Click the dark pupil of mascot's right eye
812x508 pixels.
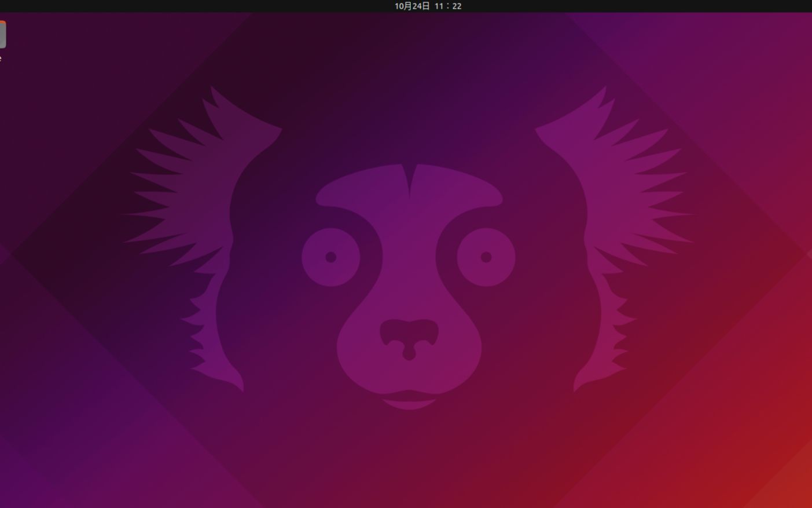tap(486, 257)
